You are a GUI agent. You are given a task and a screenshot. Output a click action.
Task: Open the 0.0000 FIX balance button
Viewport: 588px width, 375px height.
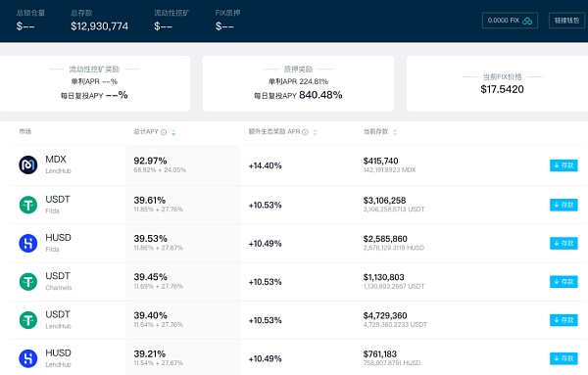[510, 21]
